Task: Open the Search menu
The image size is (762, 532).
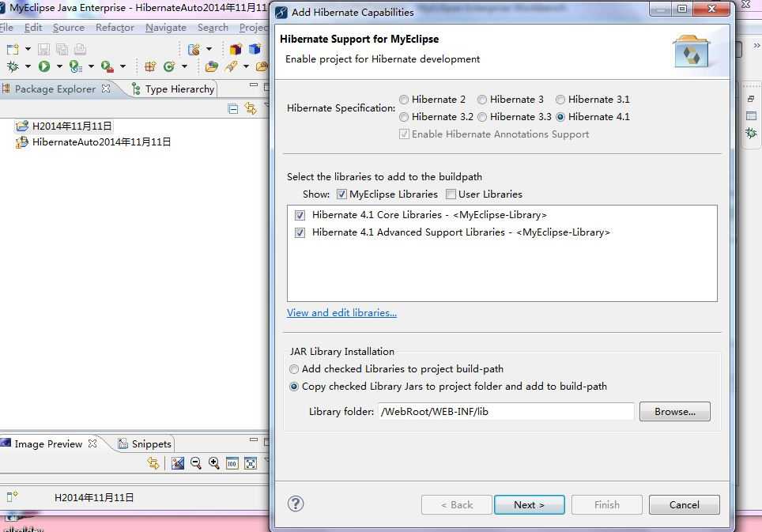Action: (213, 28)
